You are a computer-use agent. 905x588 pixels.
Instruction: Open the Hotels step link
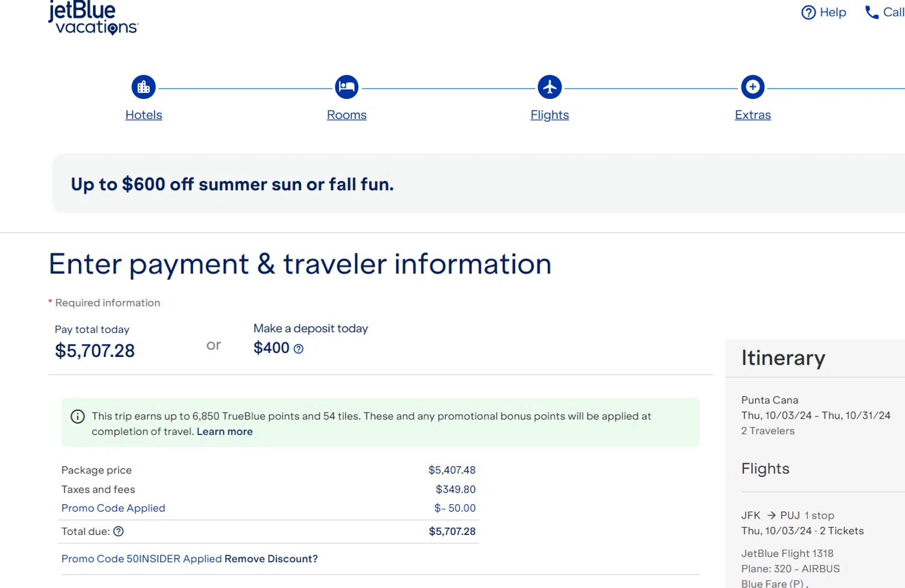click(x=144, y=115)
